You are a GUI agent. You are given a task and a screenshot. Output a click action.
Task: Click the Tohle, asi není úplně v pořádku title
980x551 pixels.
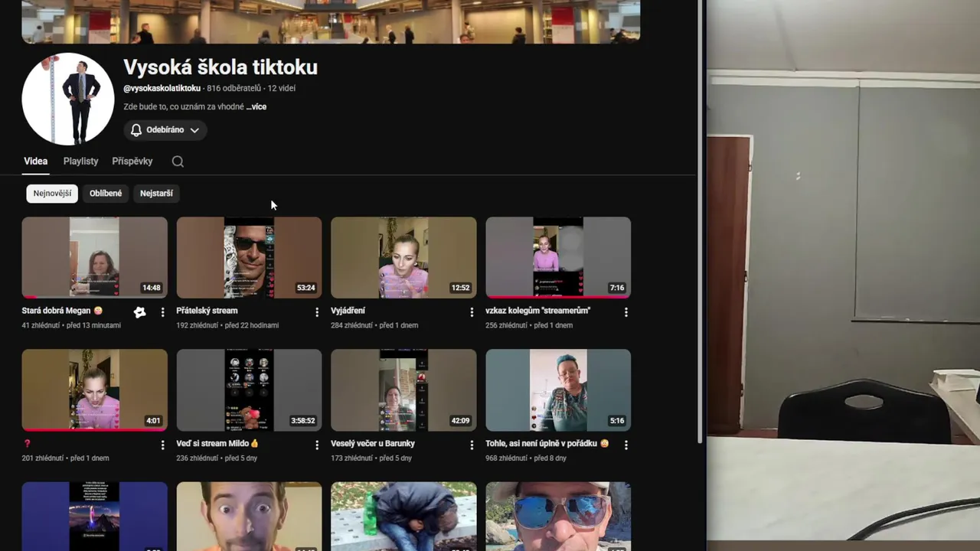point(547,443)
